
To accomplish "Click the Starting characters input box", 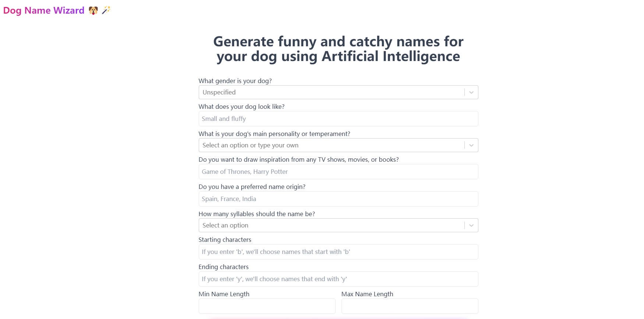I will (338, 252).
